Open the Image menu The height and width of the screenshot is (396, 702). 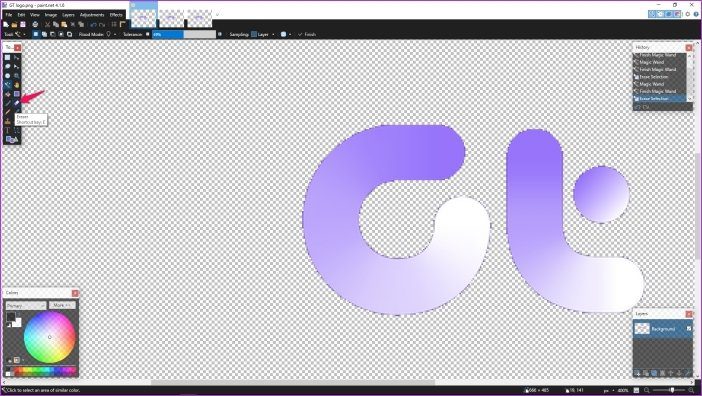click(51, 15)
